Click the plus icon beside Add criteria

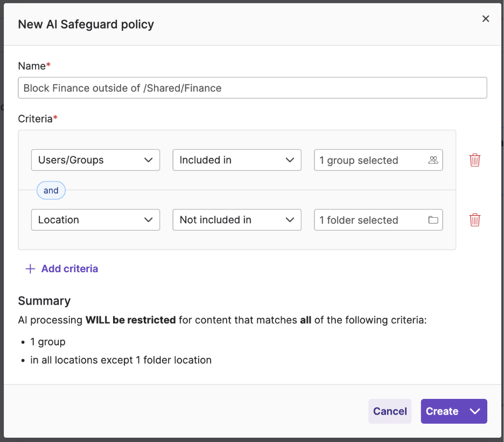click(x=30, y=268)
